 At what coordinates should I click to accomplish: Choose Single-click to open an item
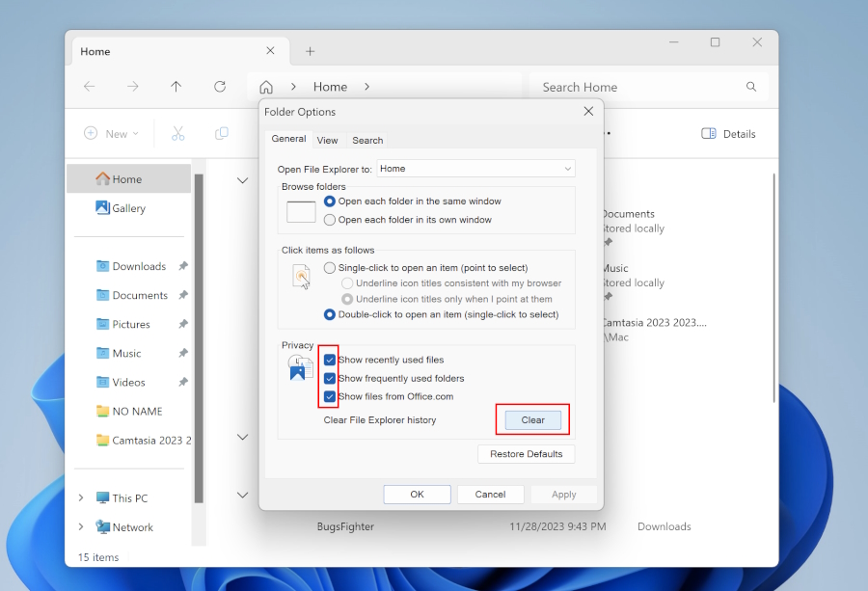pyautogui.click(x=330, y=267)
